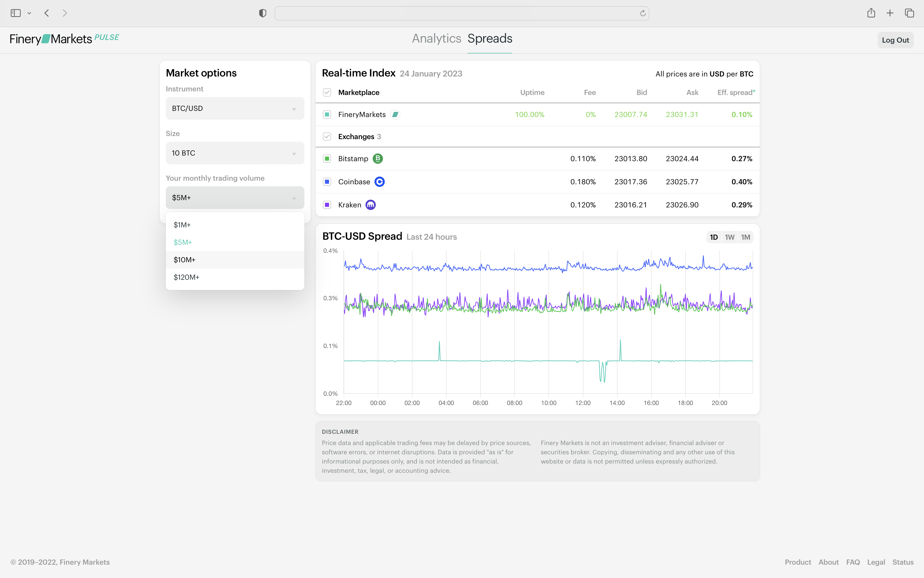Toggle the Kraken row checkbox
Screen dimensions: 924x578
pos(327,205)
